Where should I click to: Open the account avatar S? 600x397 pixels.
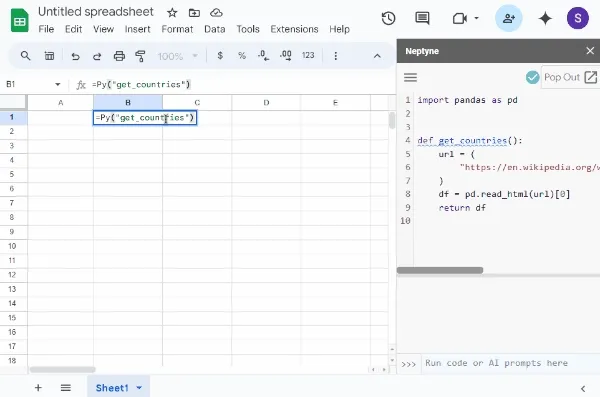click(x=577, y=18)
